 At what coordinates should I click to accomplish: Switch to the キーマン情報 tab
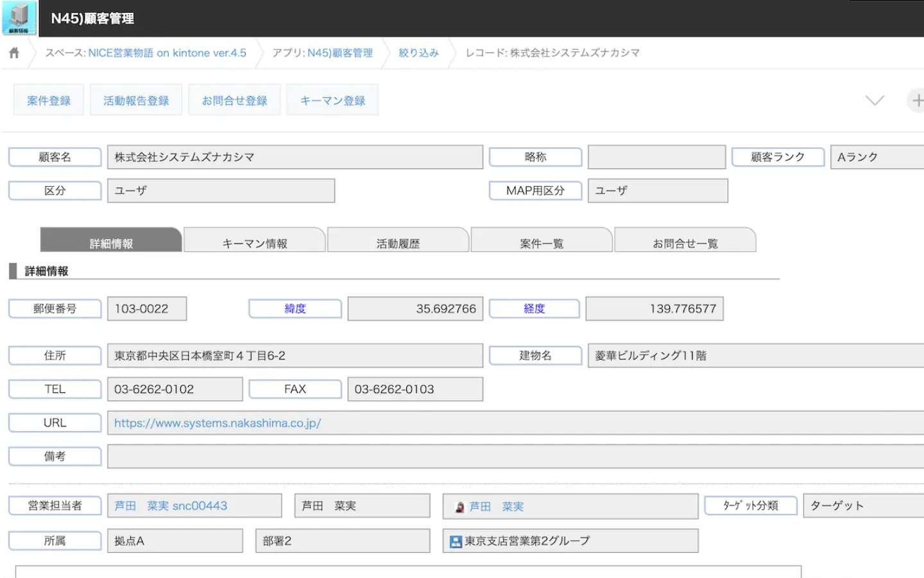click(255, 243)
